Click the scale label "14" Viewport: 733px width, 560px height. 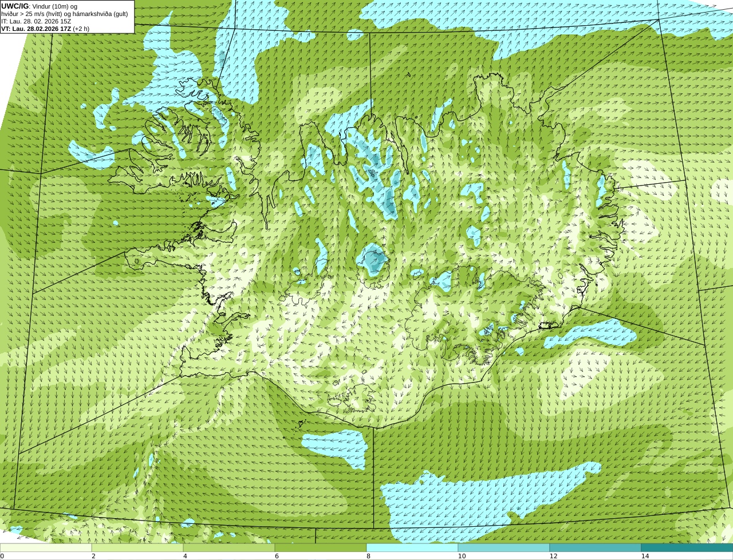645,556
